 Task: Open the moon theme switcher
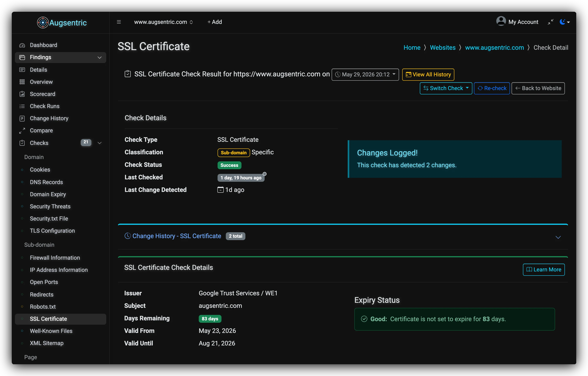564,22
